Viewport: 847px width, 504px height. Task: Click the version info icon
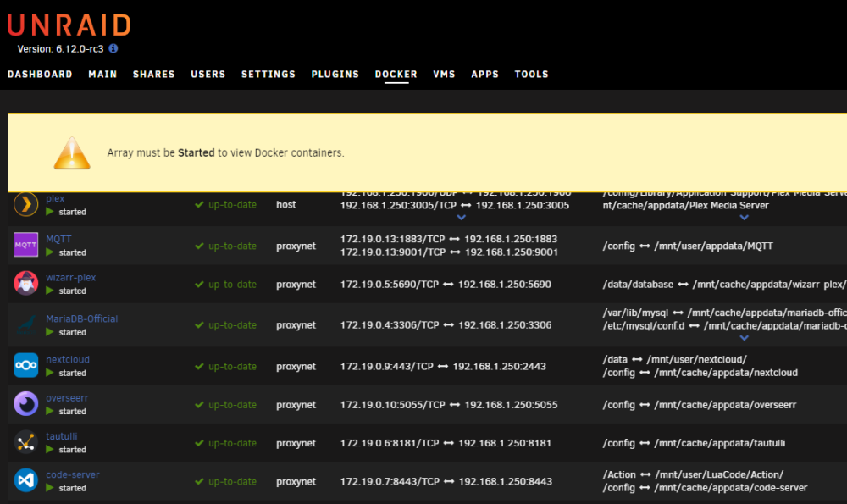pos(113,48)
